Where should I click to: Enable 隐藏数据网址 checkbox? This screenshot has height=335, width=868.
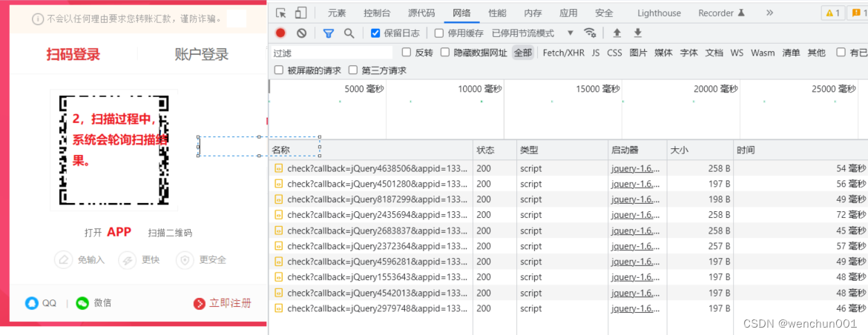point(445,53)
